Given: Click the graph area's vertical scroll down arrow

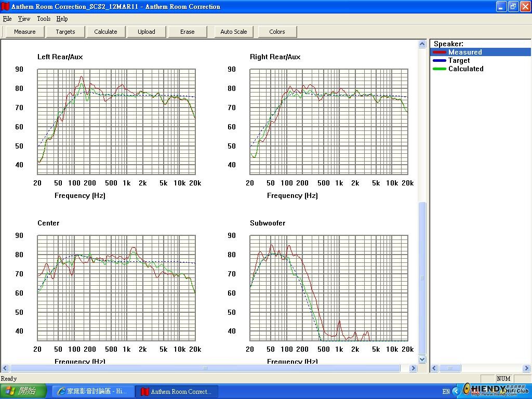Looking at the screenshot, I should (422, 358).
